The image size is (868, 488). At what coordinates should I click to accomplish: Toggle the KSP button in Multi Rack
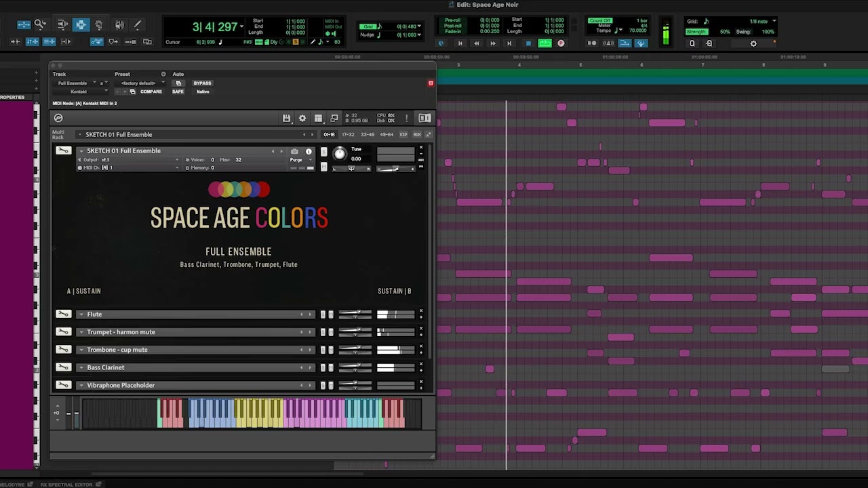pos(403,134)
